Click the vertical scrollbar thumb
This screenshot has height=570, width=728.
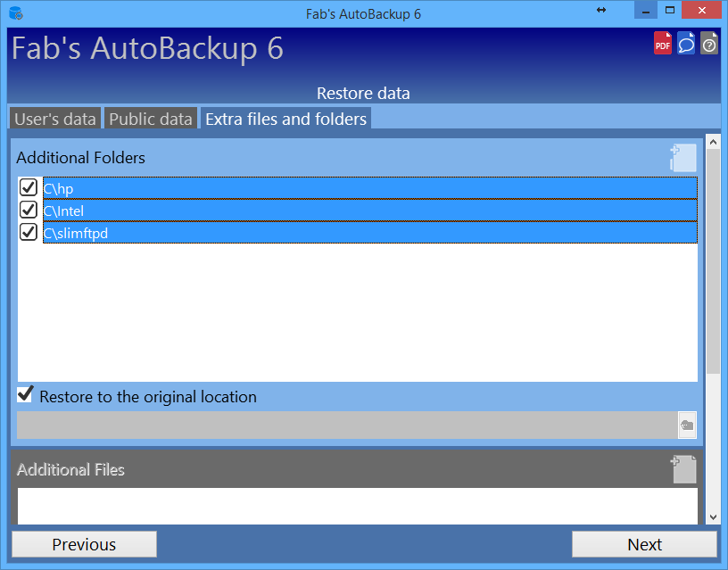click(713, 260)
